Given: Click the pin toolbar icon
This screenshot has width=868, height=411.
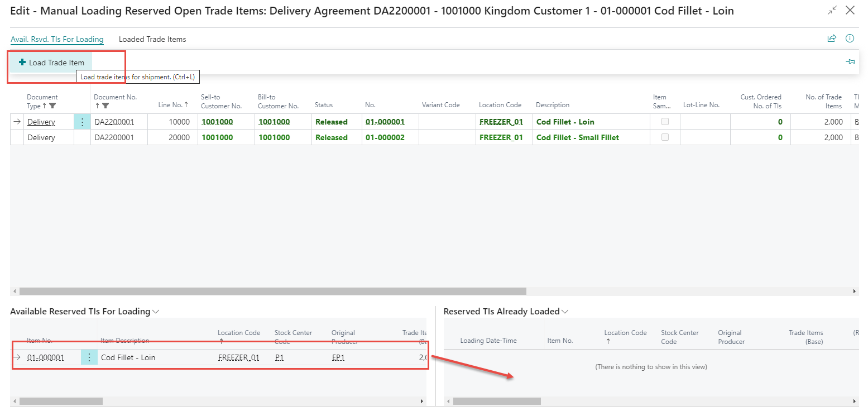Looking at the screenshot, I should (850, 62).
